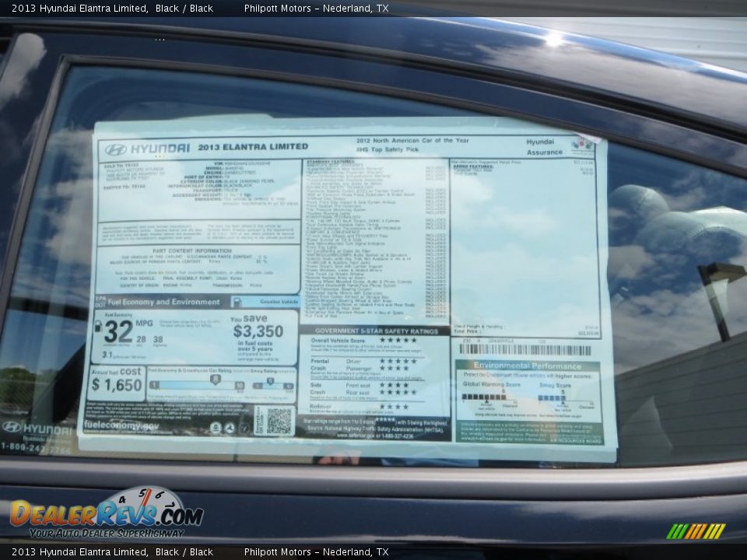This screenshot has height=560, width=747.
Task: Click the colored stripes icon in bottom-right corner
Action: click(696, 531)
